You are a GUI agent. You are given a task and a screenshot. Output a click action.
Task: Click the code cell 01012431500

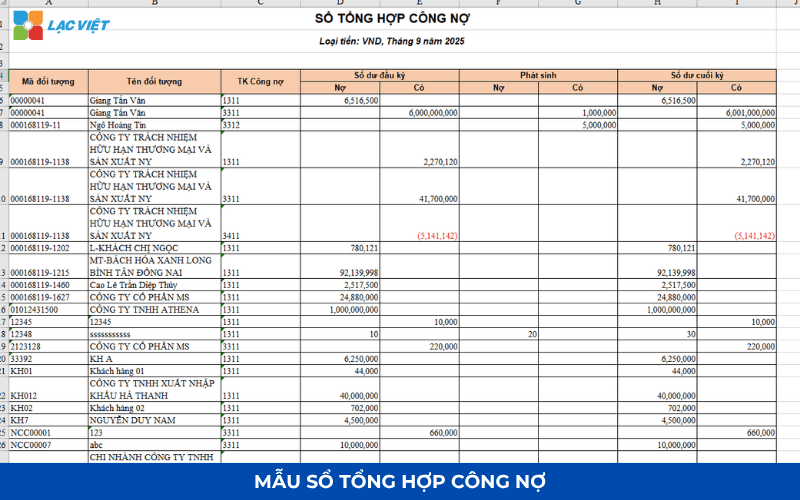[x=48, y=310]
